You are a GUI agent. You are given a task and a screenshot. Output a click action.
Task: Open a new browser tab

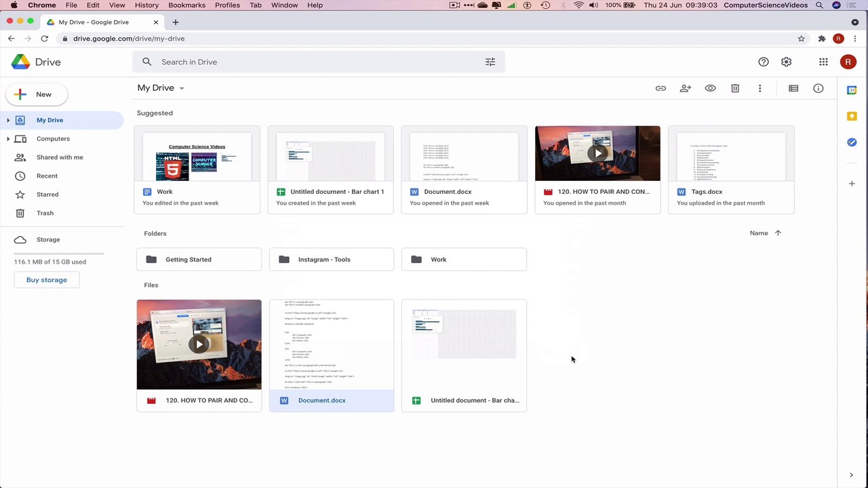coord(175,22)
